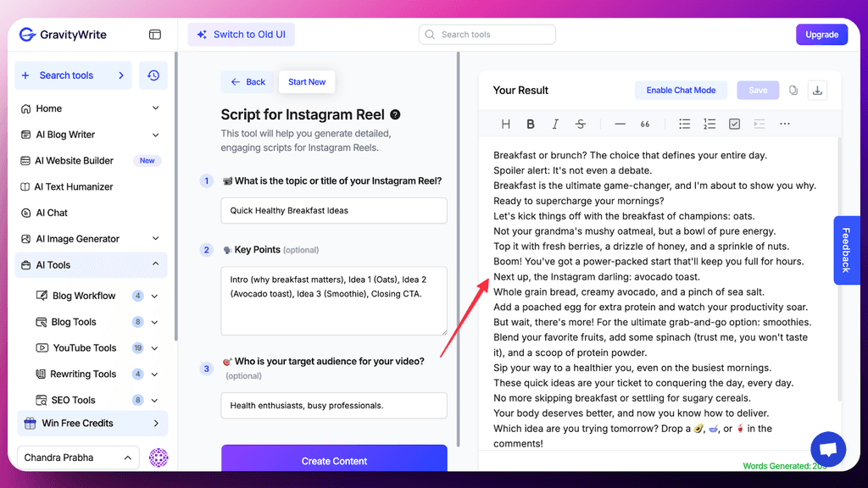Select the strikethrough formatting icon

coord(581,124)
